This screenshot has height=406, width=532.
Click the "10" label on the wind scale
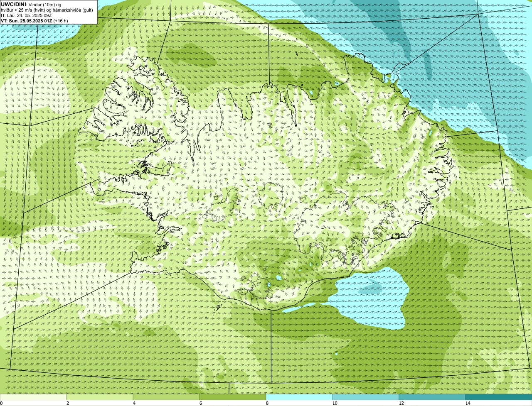335,403
